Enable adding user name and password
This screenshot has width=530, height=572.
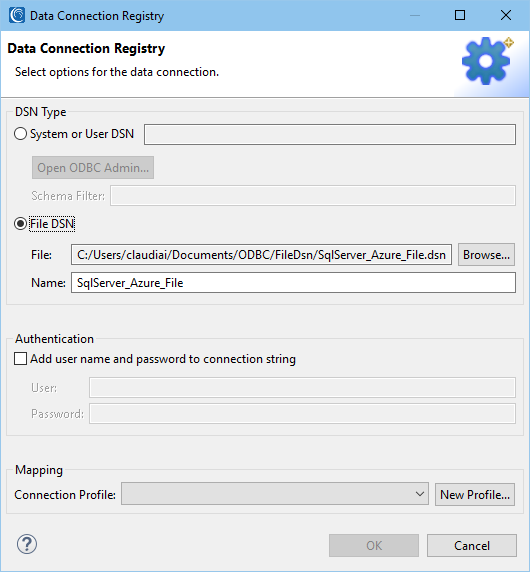coord(20,359)
